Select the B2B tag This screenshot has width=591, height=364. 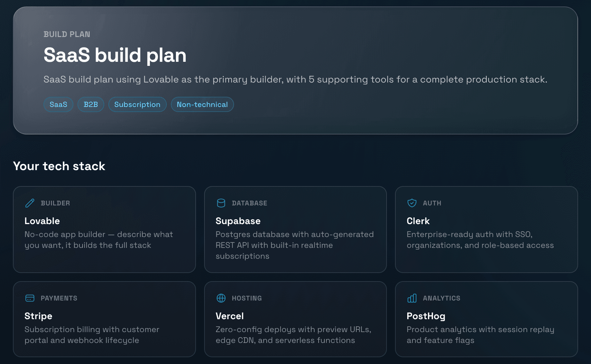(x=91, y=105)
